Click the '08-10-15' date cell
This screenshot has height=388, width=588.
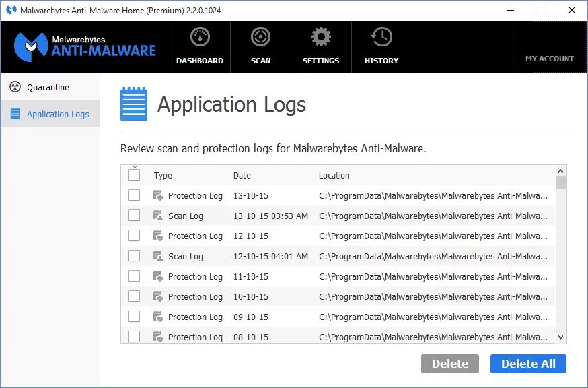(251, 337)
